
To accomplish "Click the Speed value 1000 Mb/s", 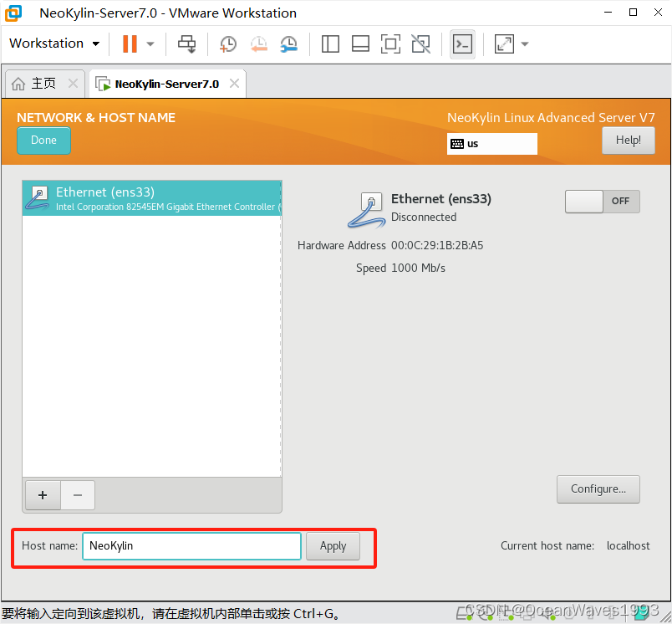I will coord(418,268).
